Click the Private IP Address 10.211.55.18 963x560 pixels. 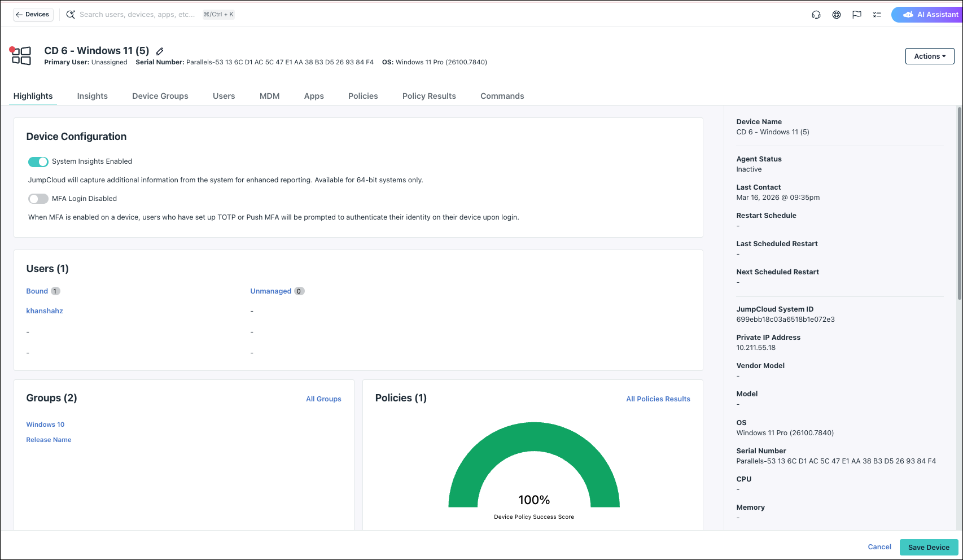[x=756, y=348]
